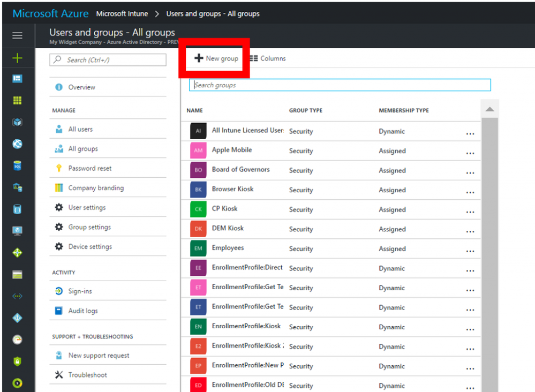Open the EnrollmentProfile:Direct group

point(330,268)
